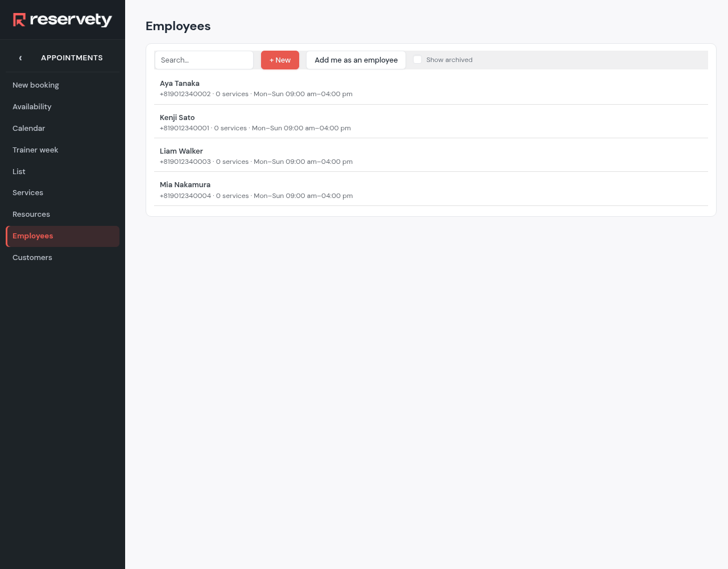This screenshot has width=728, height=569.
Task: Enable the Show archived checkbox
Action: pos(417,60)
